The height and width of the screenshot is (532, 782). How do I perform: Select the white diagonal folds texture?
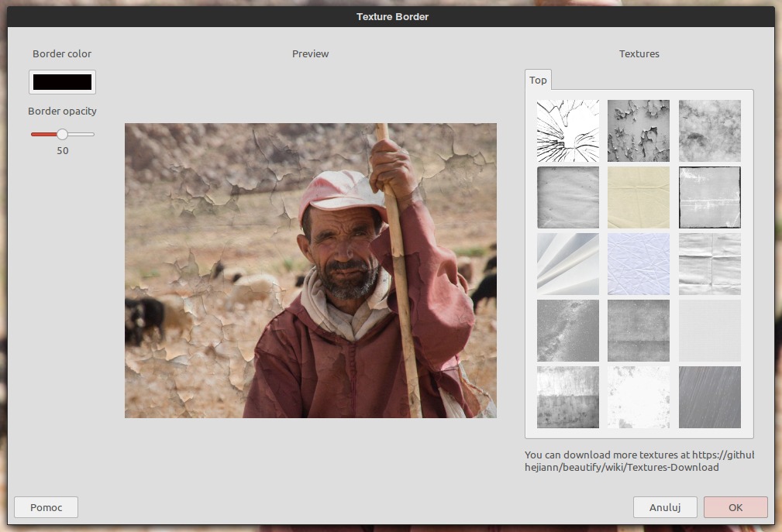click(x=567, y=264)
